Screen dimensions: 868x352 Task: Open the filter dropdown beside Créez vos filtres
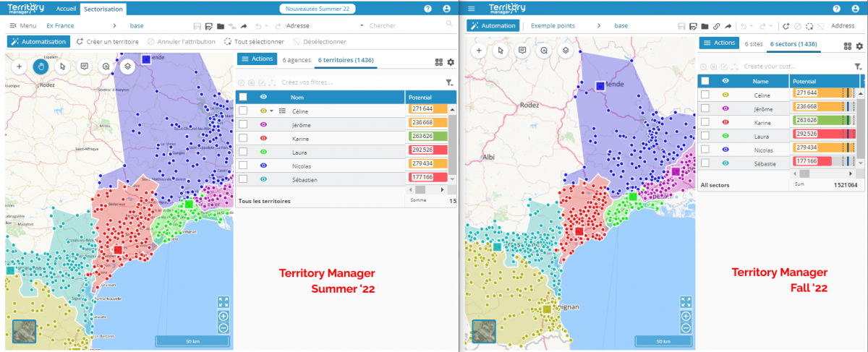449,82
